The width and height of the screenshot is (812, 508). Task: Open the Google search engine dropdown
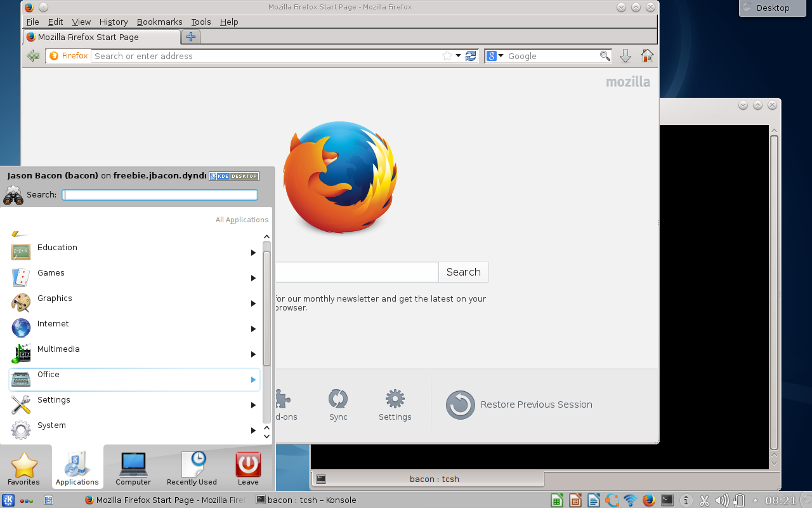point(495,56)
